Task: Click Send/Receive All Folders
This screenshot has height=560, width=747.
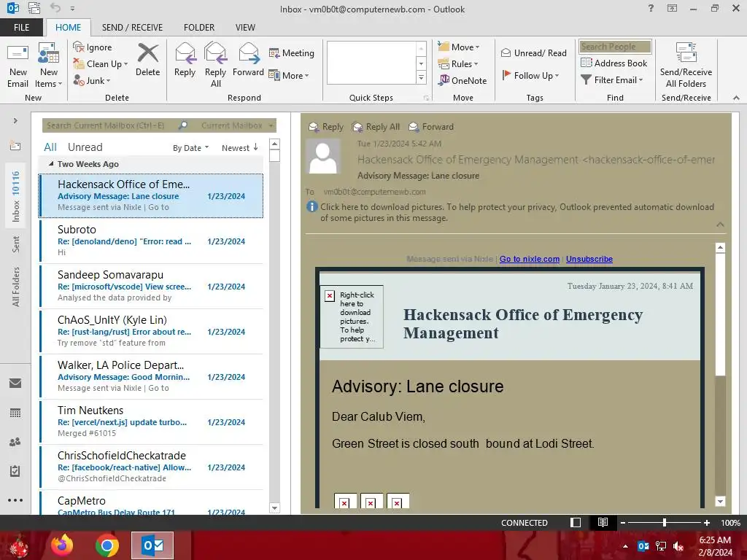Action: click(x=686, y=66)
